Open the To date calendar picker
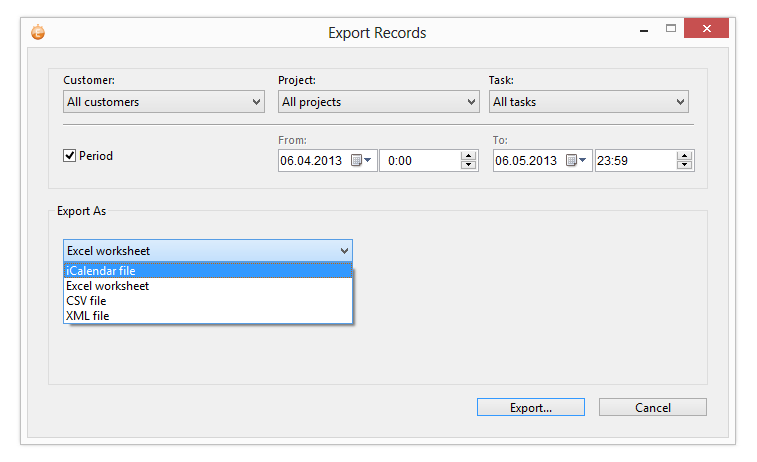This screenshot has width=757, height=462. [x=576, y=160]
